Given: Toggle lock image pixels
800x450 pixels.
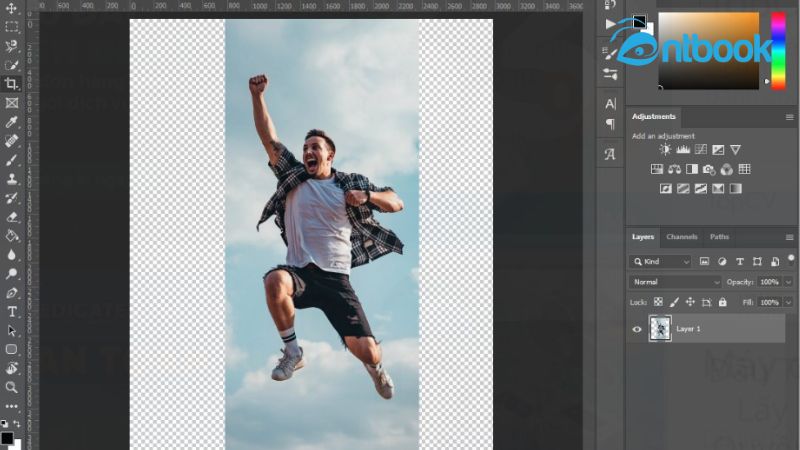Looking at the screenshot, I should tap(674, 302).
